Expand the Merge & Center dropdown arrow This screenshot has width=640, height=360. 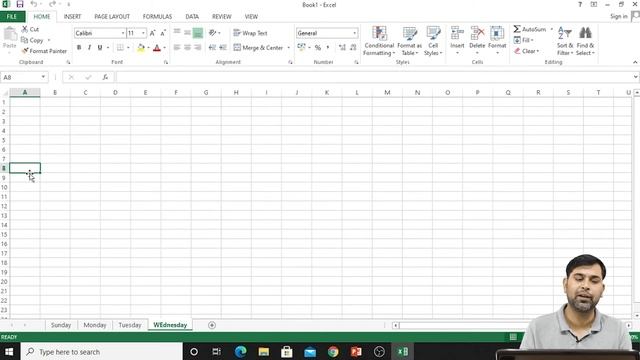pyautogui.click(x=289, y=48)
